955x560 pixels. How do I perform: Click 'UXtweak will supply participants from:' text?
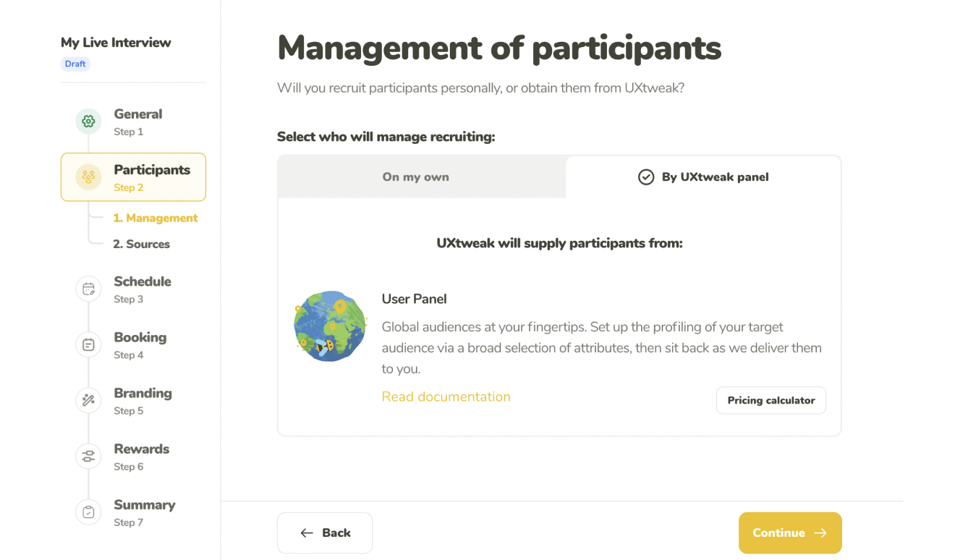[559, 243]
